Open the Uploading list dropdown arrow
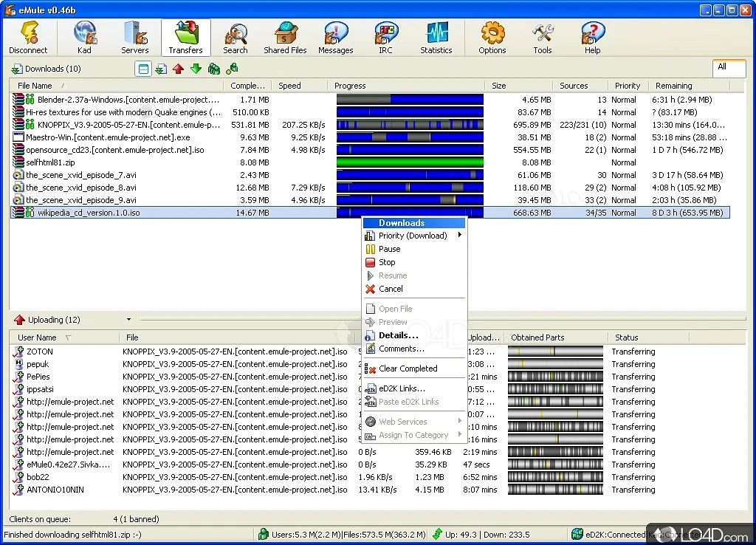 pyautogui.click(x=128, y=320)
